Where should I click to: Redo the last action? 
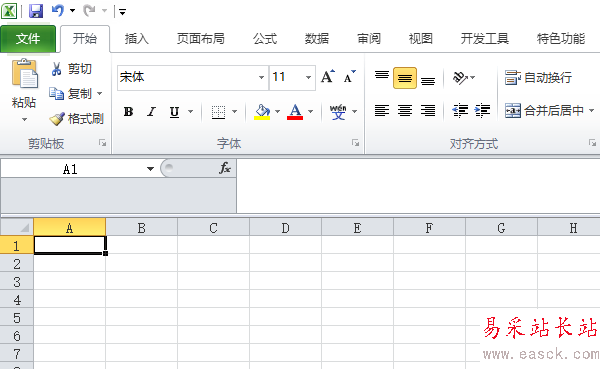[x=89, y=11]
